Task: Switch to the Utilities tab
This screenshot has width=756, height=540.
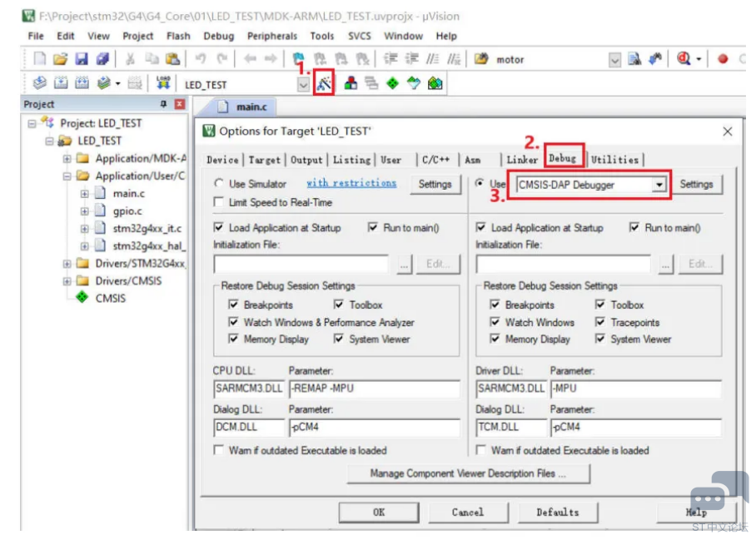Action: tap(614, 160)
